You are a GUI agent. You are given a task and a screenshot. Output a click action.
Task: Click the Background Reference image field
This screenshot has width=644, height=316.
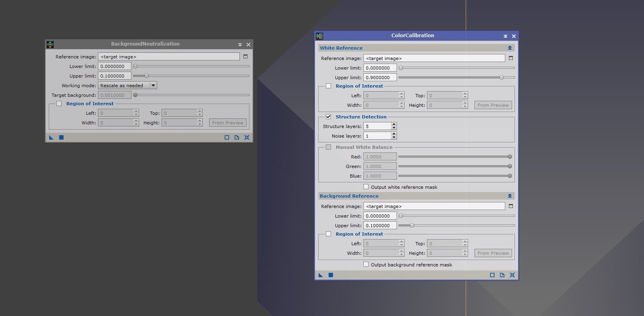434,206
